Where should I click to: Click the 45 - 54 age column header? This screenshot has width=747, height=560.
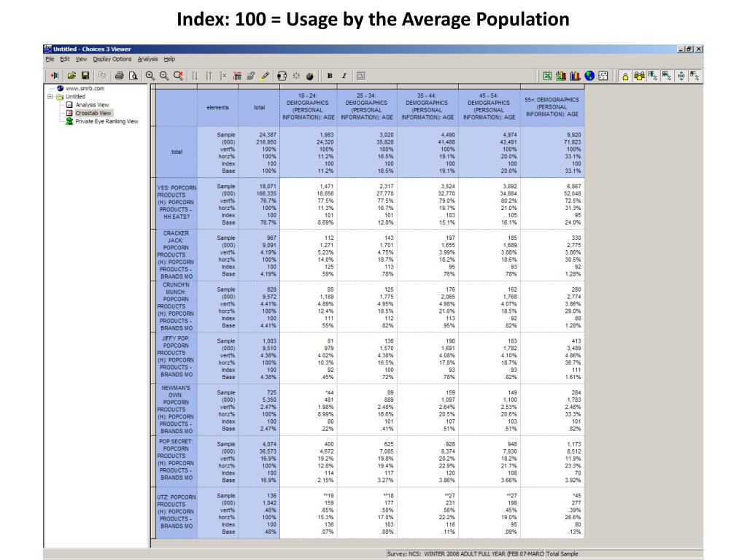489,106
